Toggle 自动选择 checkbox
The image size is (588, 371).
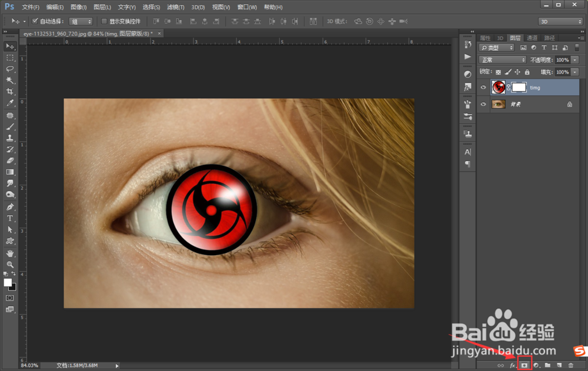pos(35,21)
